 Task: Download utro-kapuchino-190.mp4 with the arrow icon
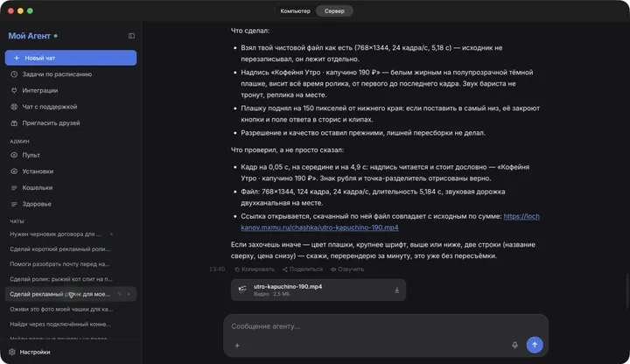(x=396, y=290)
